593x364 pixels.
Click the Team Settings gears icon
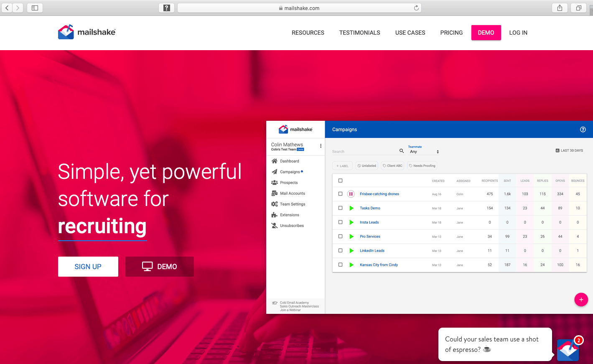tap(275, 204)
